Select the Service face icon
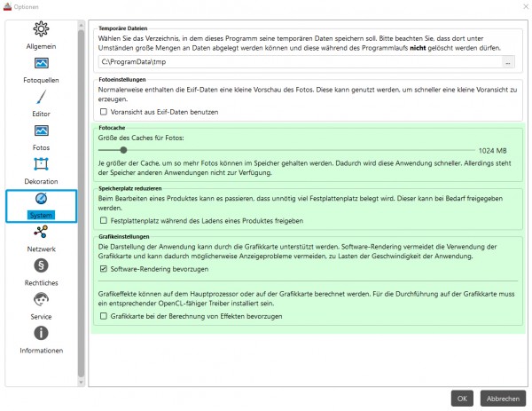532x411 pixels. pyautogui.click(x=41, y=299)
